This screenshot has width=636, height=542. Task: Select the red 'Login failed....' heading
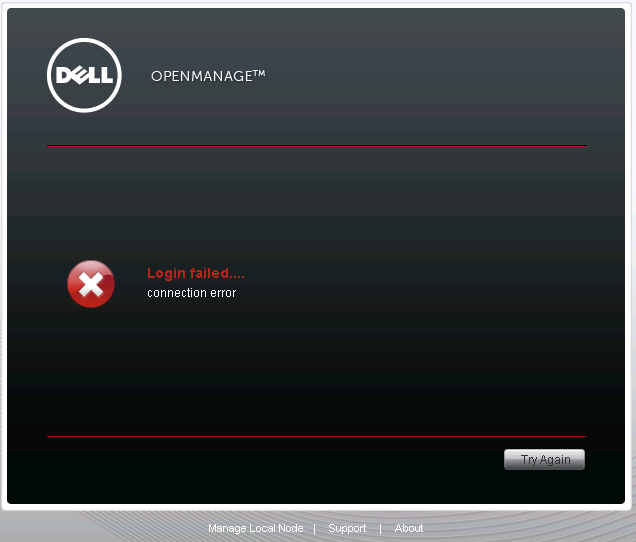(195, 273)
